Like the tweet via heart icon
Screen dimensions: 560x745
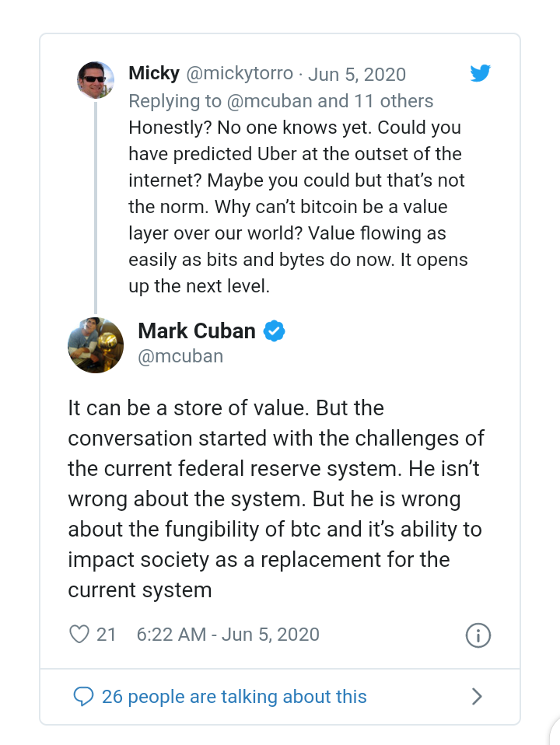tap(79, 635)
